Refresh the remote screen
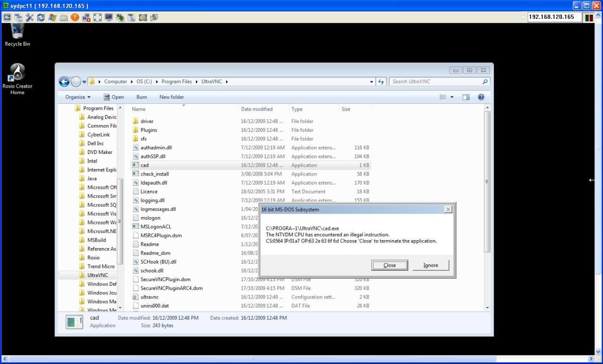The width and height of the screenshot is (603, 364). pos(41,17)
